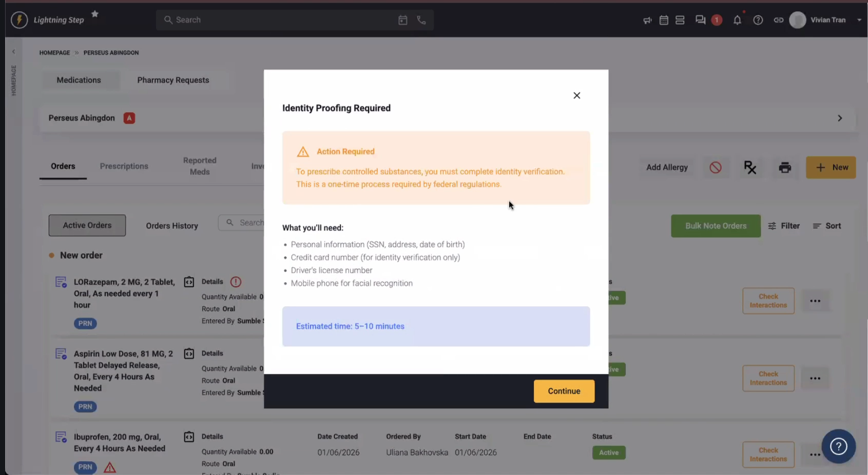Expand the Perseus Abingdon patient panel
This screenshot has width=868, height=475.
coord(840,118)
